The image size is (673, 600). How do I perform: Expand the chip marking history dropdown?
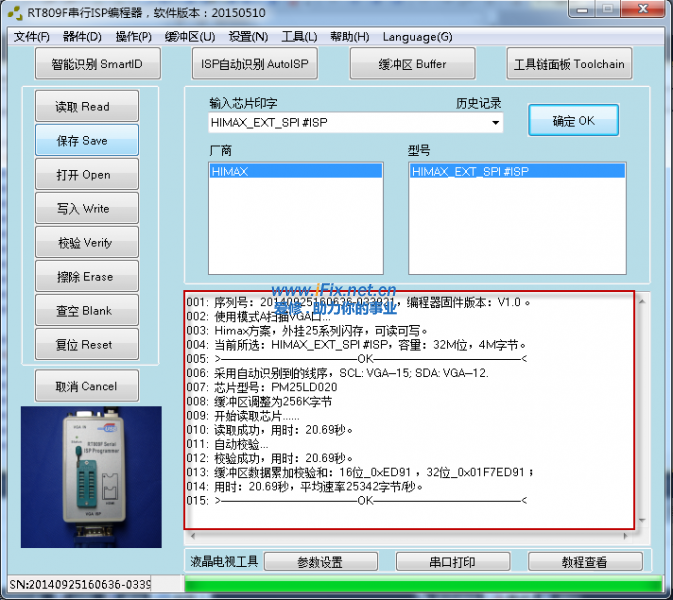(496, 123)
